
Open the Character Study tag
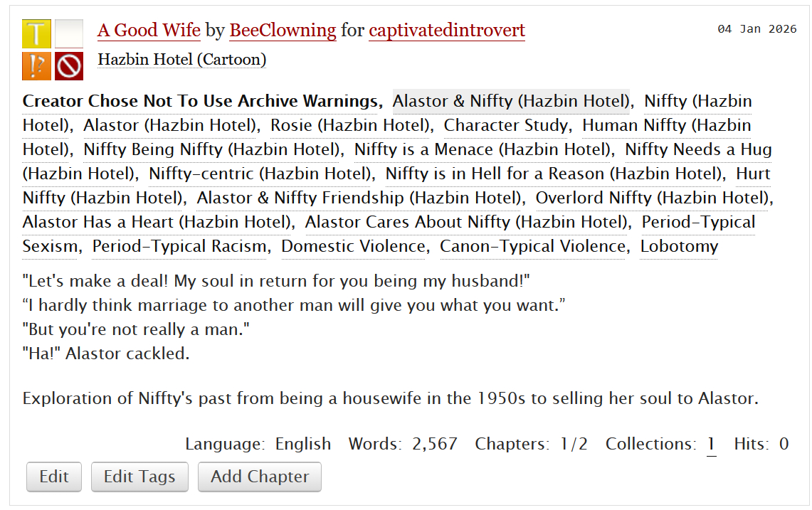pos(506,125)
